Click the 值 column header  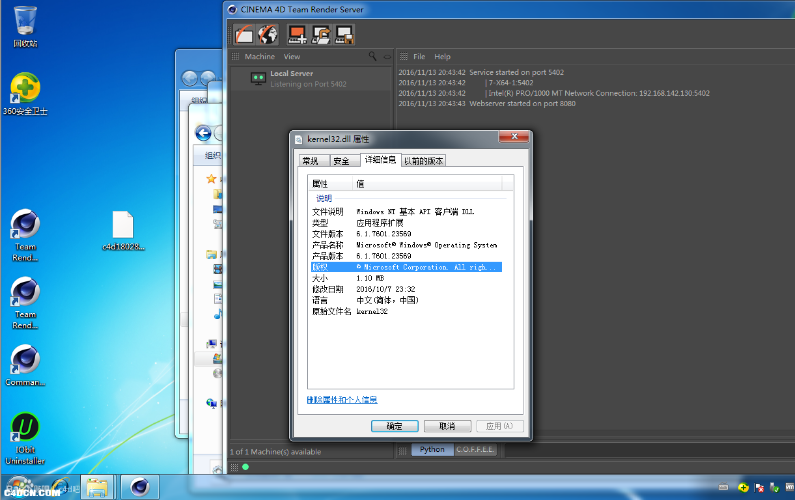427,184
